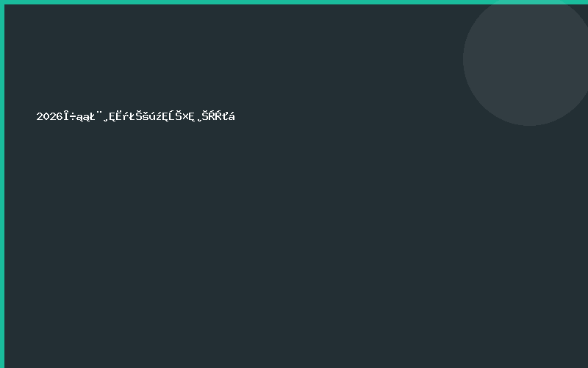The image size is (588, 368).
Task: Click the last character á in the title
Action: [232, 116]
